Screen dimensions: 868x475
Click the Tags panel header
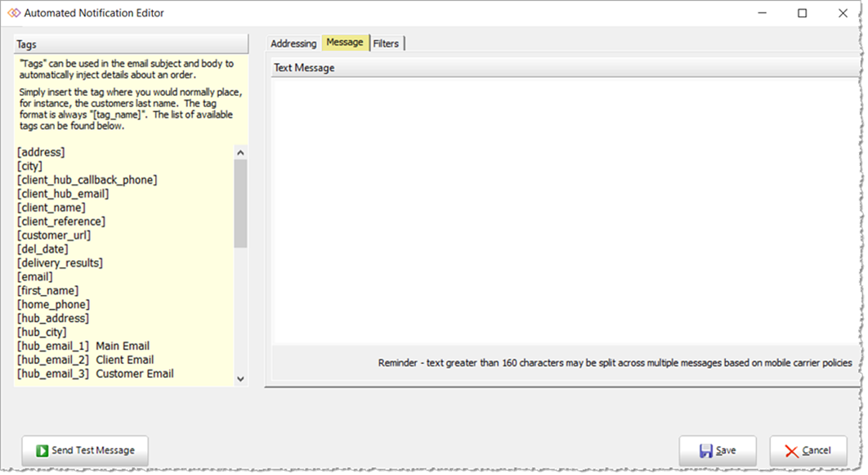[132, 44]
